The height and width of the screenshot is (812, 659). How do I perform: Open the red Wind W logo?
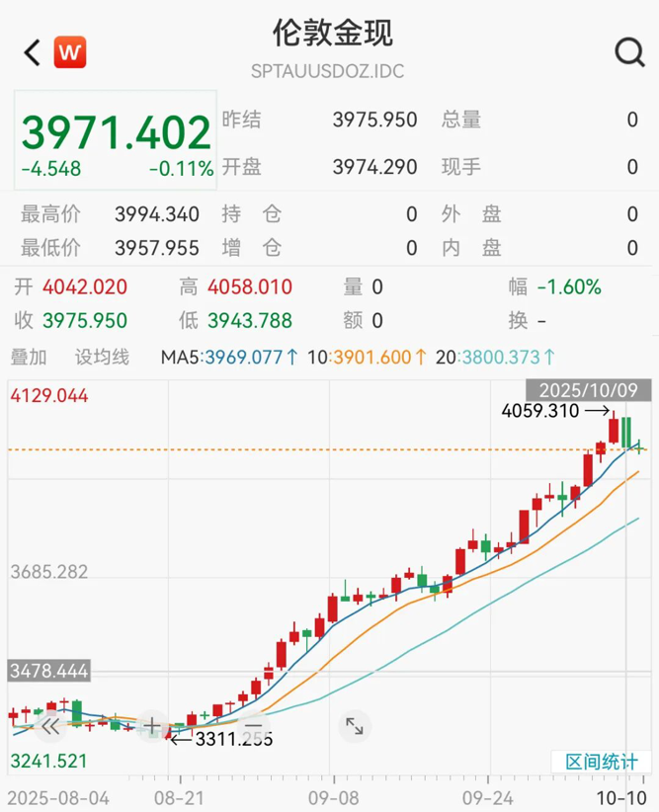[69, 52]
